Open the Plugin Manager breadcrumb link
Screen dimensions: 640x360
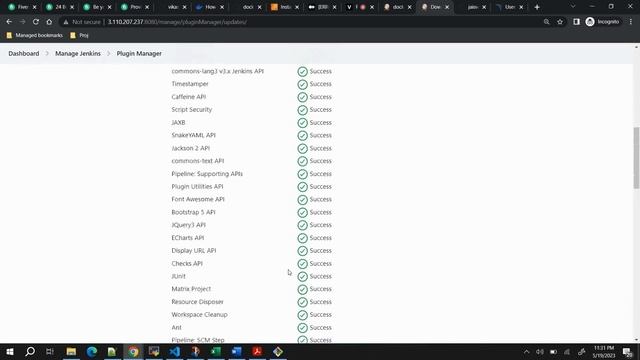(139, 53)
